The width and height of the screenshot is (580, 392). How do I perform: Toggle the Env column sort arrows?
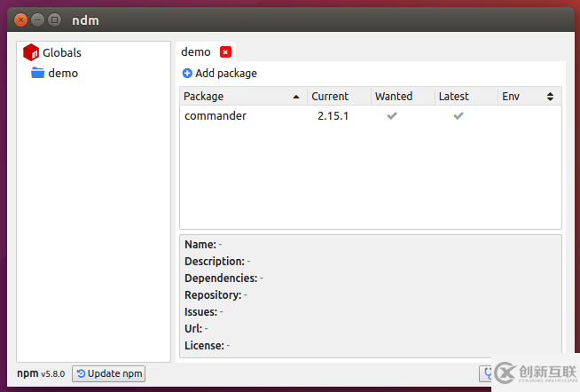550,97
